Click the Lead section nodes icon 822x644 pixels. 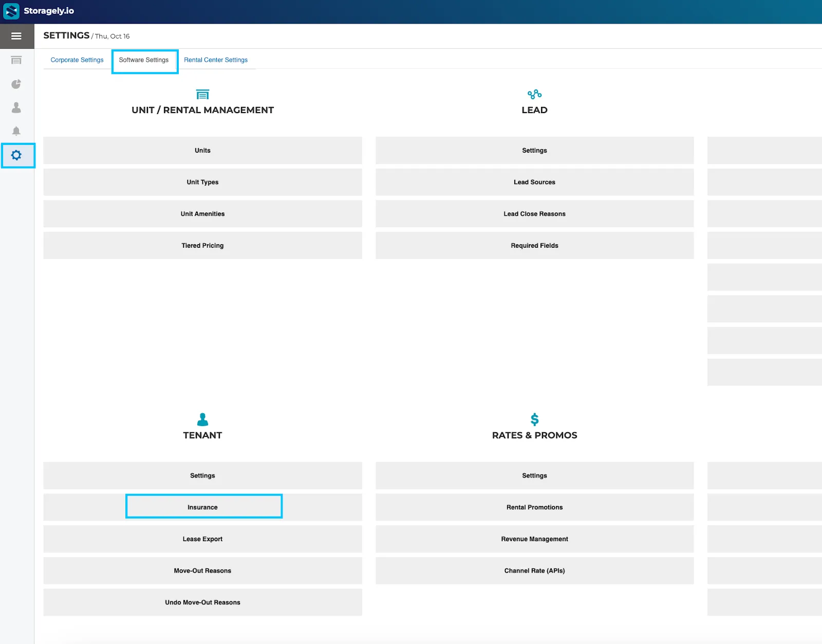(534, 95)
